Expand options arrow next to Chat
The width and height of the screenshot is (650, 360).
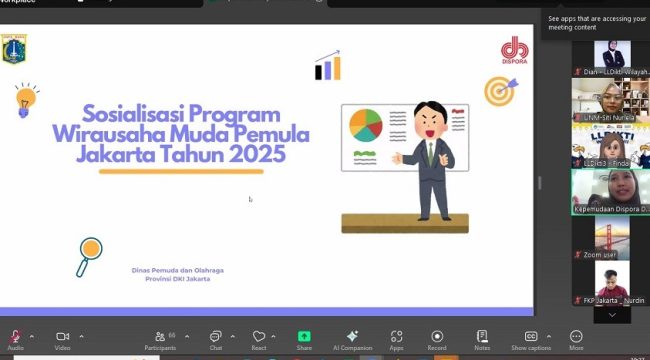(233, 336)
